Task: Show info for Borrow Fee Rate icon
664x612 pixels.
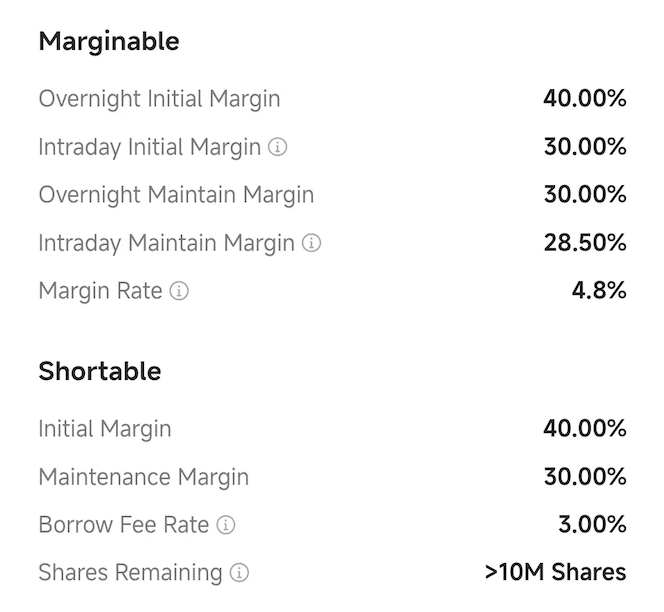Action: click(226, 525)
